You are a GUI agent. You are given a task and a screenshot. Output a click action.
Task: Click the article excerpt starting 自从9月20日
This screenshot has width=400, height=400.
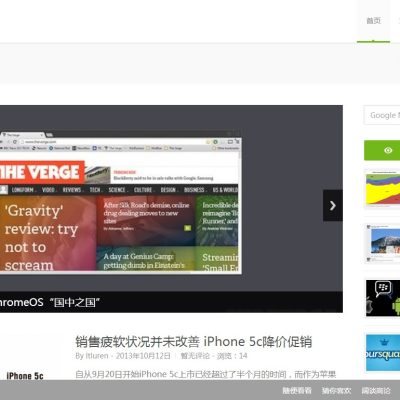(206, 375)
